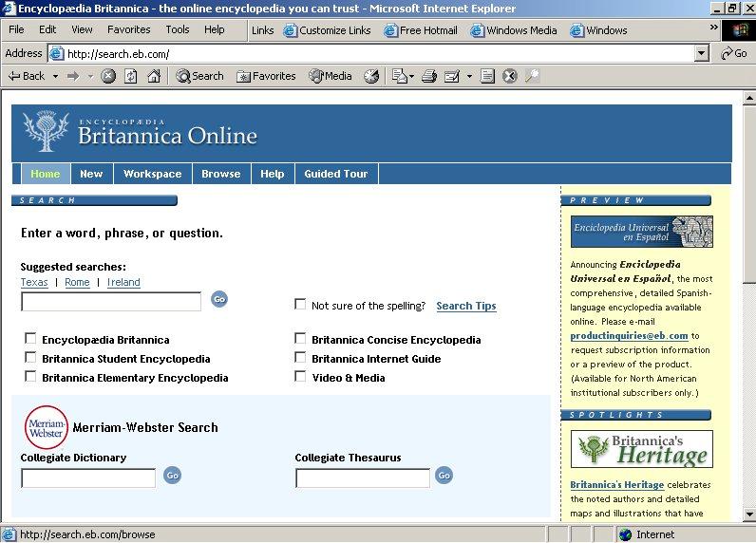
Task: Click the Print toolbar icon
Action: [x=429, y=76]
